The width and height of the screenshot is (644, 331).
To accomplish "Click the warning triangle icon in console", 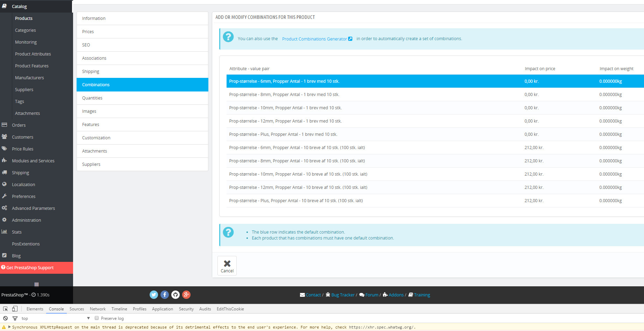I will click(4, 327).
